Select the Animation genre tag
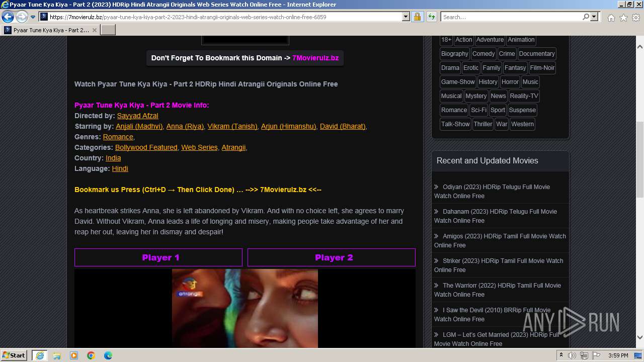 point(521,40)
